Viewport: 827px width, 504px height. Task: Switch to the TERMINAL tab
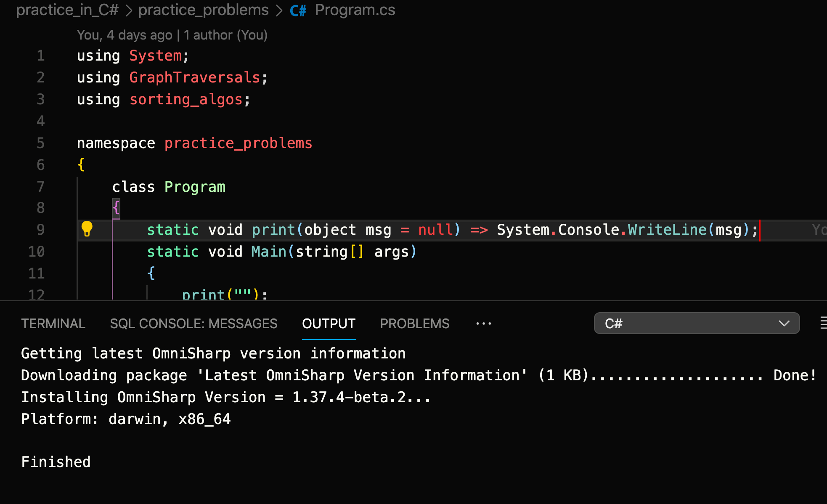coord(53,323)
